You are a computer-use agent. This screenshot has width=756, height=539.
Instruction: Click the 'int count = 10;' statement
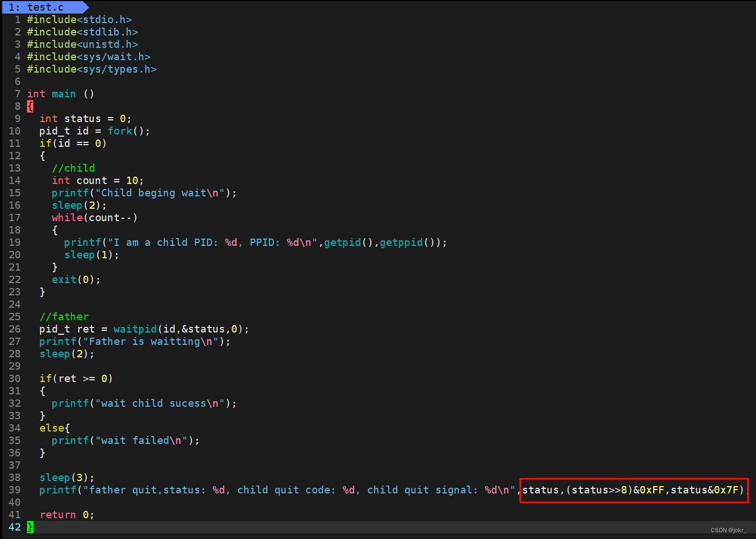(x=98, y=181)
